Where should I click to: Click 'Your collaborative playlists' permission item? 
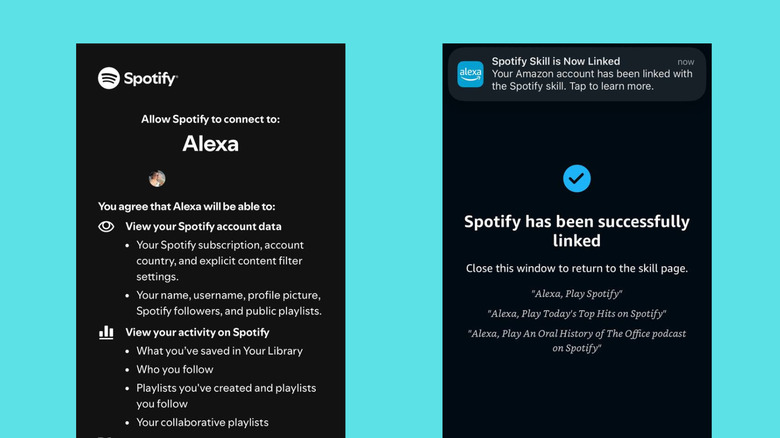[203, 422]
